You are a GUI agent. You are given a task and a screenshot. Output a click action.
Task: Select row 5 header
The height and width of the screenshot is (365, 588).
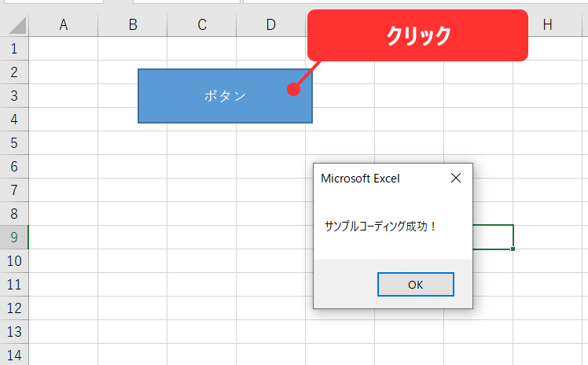click(x=13, y=143)
